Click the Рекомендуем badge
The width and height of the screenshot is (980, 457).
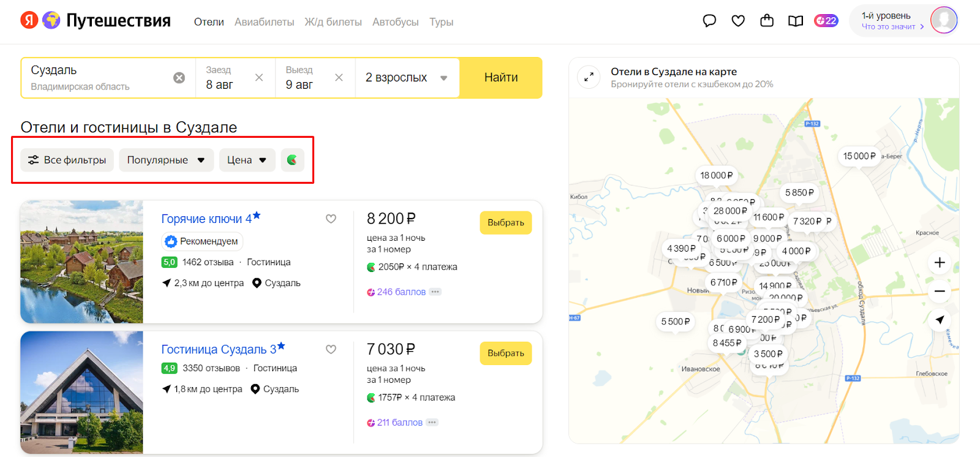coord(202,241)
